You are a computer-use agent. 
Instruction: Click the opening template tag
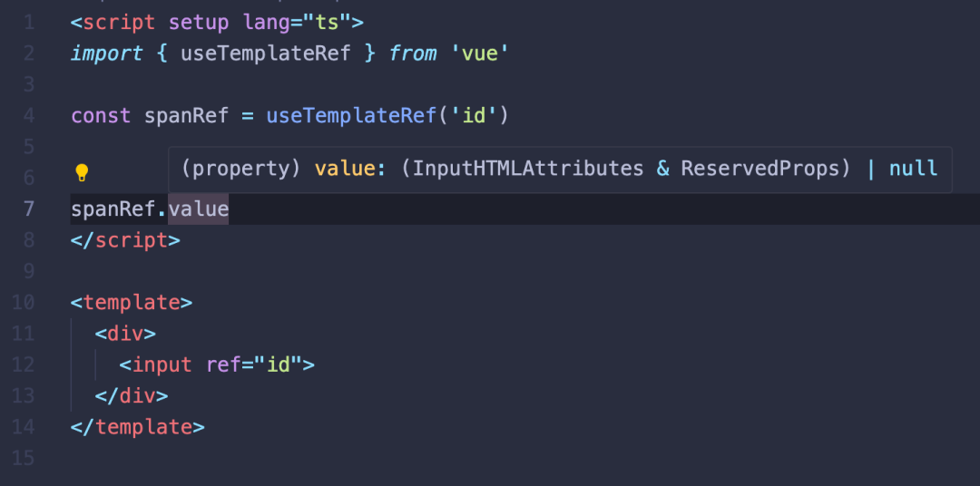point(132,302)
